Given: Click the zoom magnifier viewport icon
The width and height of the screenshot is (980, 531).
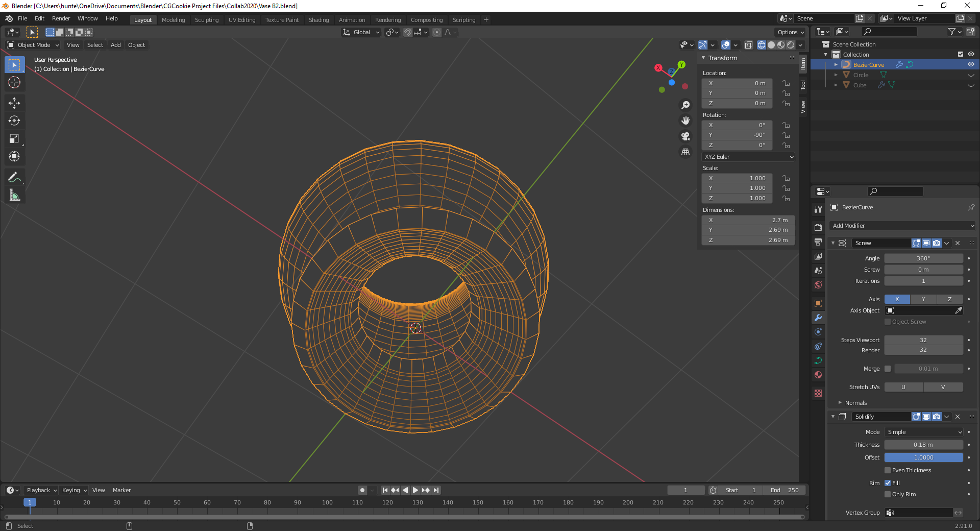Looking at the screenshot, I should tap(685, 105).
